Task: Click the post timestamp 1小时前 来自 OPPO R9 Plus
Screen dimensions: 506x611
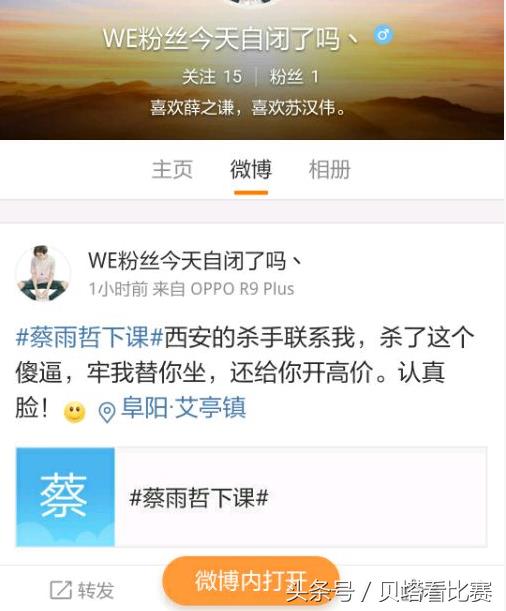Action: click(x=191, y=289)
